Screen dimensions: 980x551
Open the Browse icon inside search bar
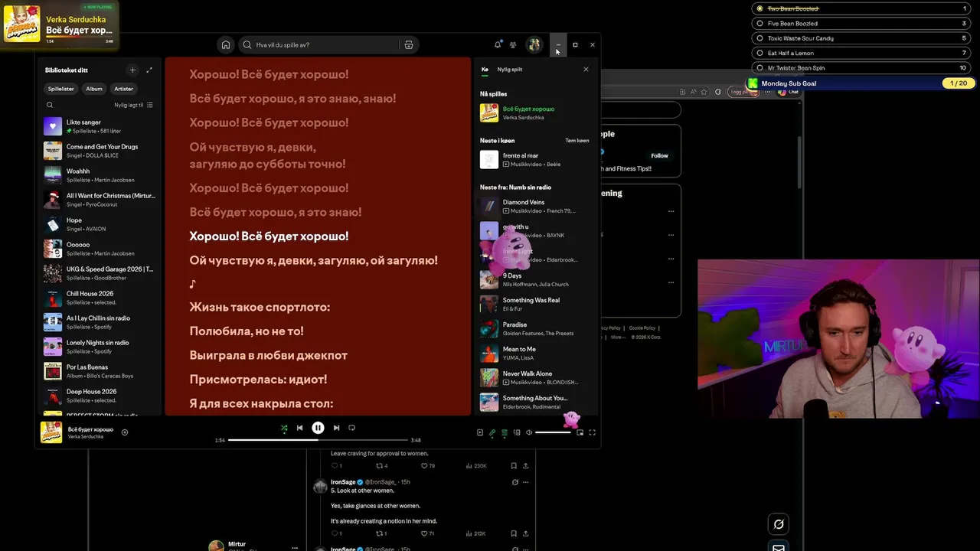coord(409,44)
